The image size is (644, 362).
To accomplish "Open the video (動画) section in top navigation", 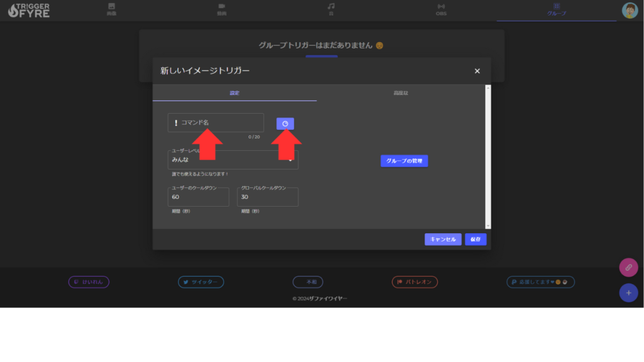I will [x=221, y=9].
